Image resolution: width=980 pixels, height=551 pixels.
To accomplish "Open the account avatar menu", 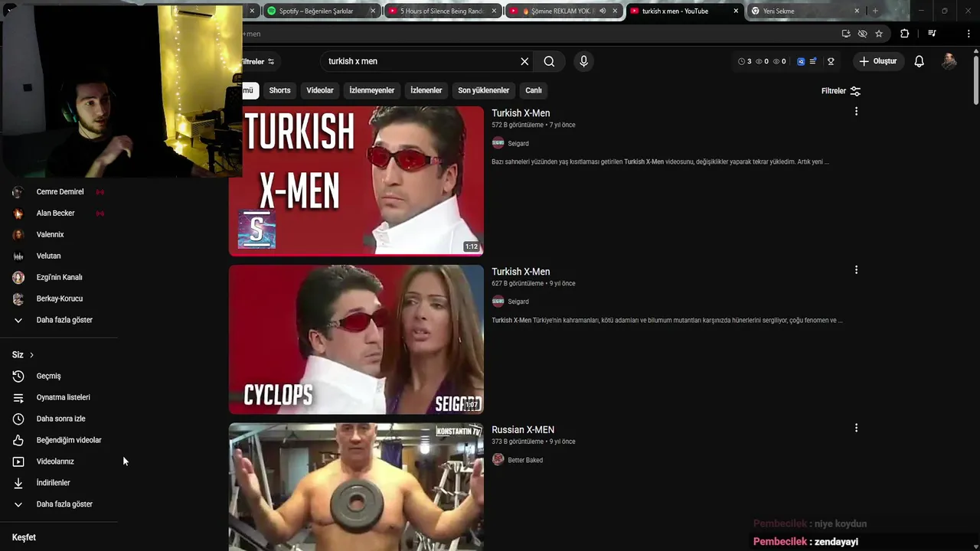I will (949, 61).
